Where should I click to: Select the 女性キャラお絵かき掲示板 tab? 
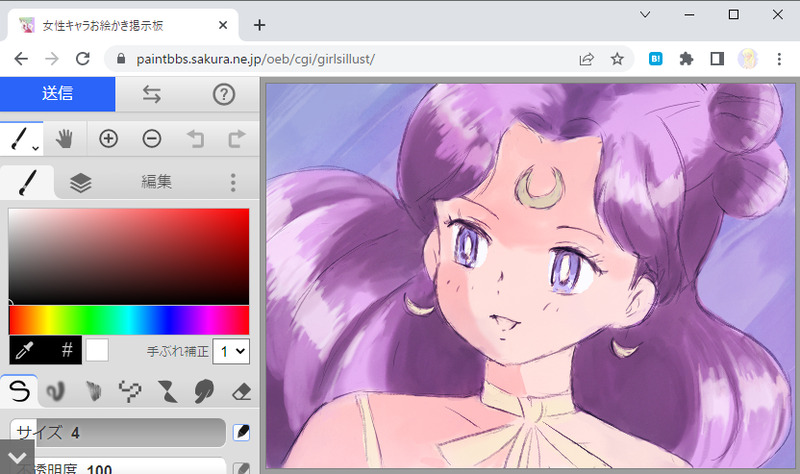(x=122, y=26)
